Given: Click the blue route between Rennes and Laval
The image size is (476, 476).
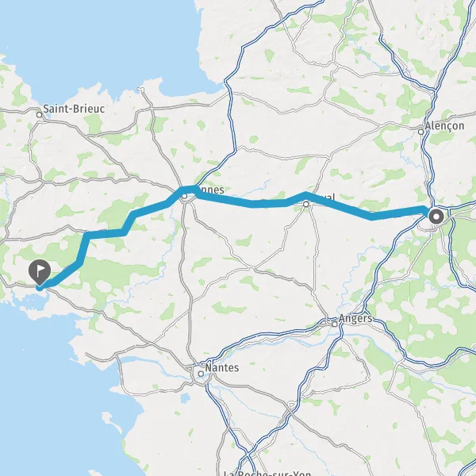Looking at the screenshot, I should 252,204.
